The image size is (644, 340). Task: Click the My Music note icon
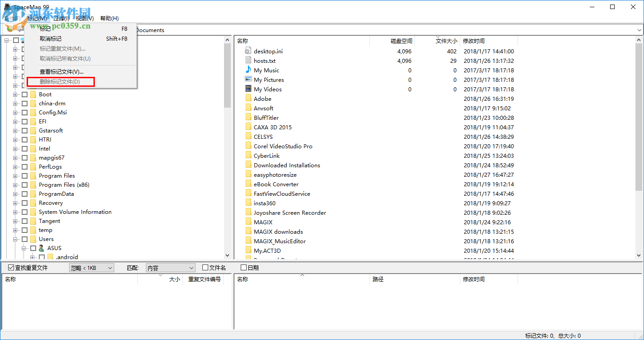click(248, 70)
